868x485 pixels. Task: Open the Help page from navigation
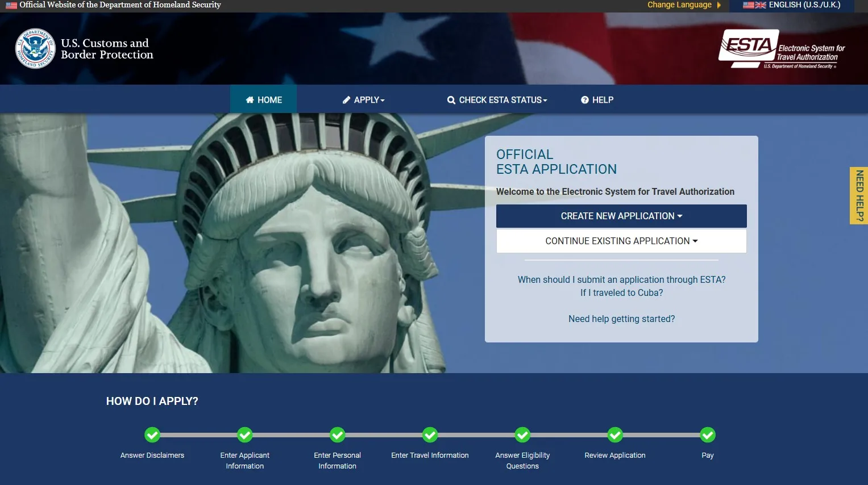(597, 100)
